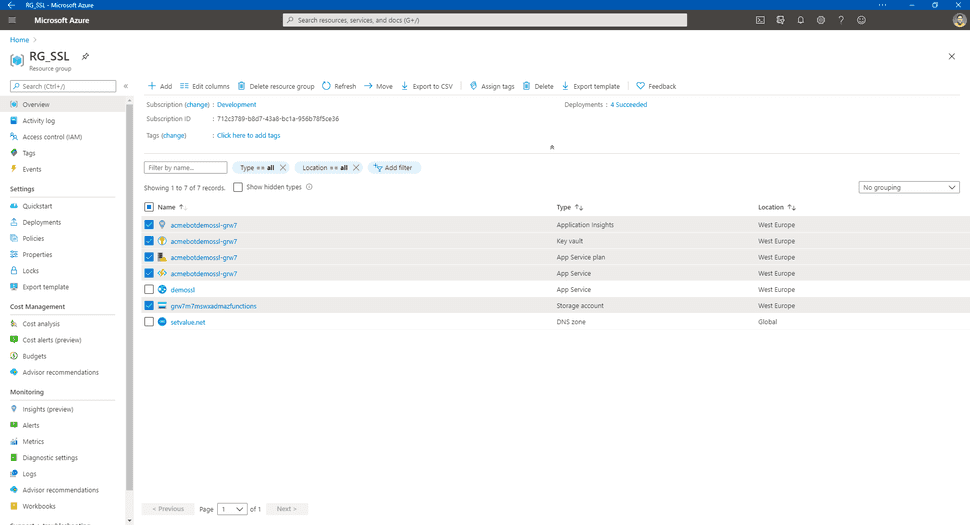The width and height of the screenshot is (970, 525).
Task: Open the Feedback toolbar button
Action: (x=656, y=86)
